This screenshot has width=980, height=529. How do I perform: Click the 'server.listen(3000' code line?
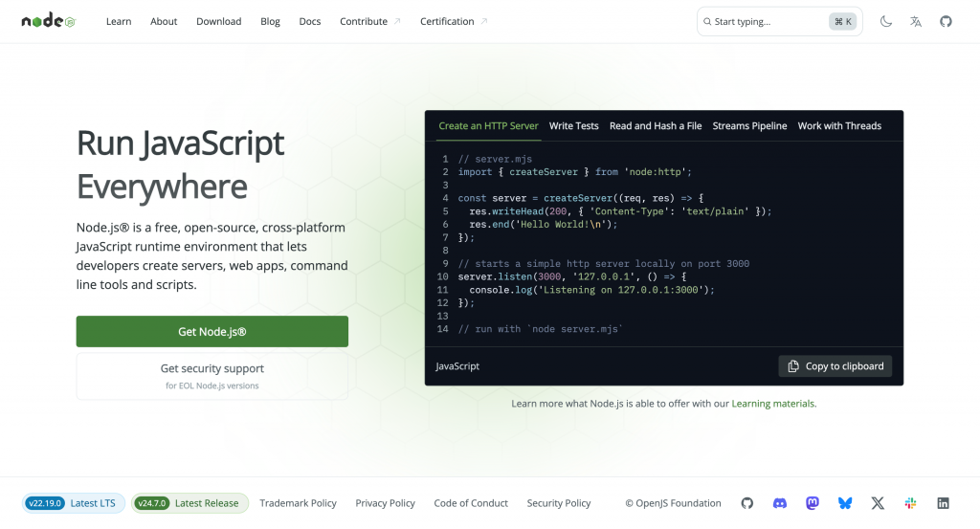[572, 276]
